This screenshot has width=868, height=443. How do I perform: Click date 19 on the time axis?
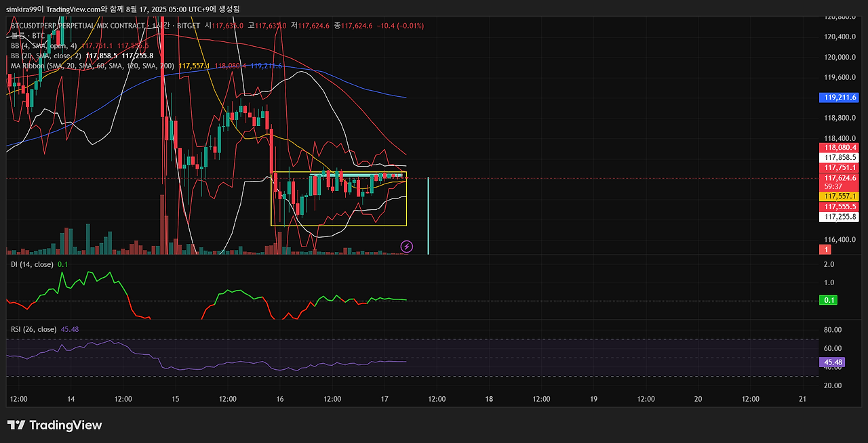click(x=593, y=399)
